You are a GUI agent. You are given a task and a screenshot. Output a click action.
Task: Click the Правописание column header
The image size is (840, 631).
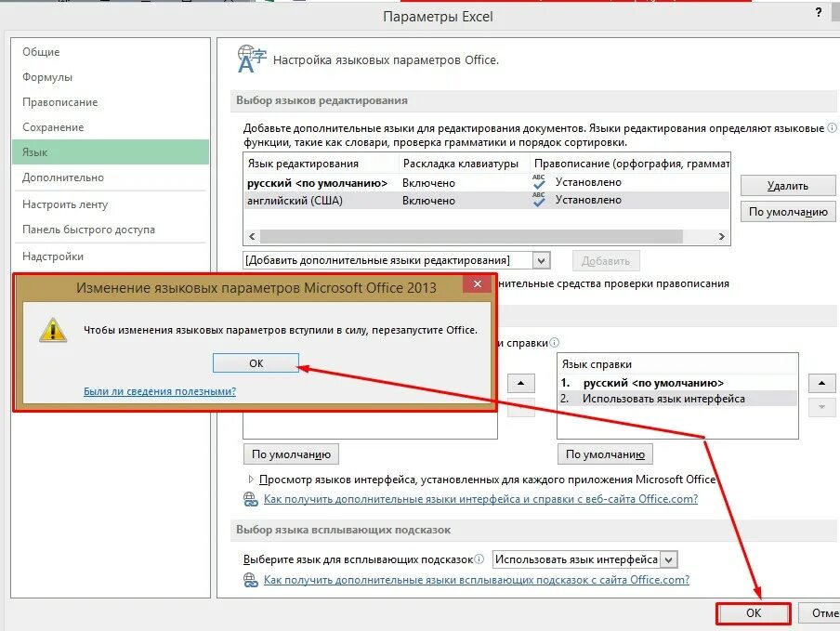point(630,164)
